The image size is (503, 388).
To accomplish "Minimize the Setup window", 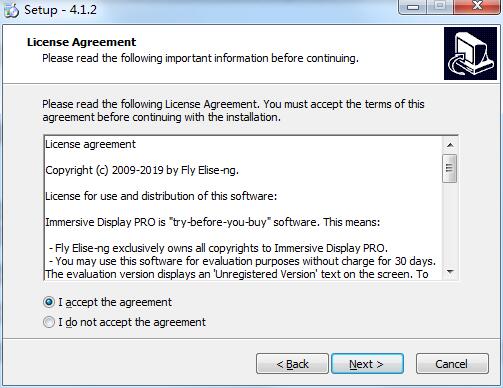I will click(413, 7).
